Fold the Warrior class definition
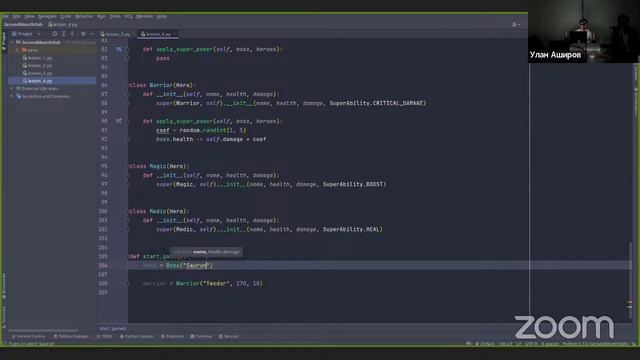Image resolution: width=640 pixels, height=360 pixels. click(129, 85)
